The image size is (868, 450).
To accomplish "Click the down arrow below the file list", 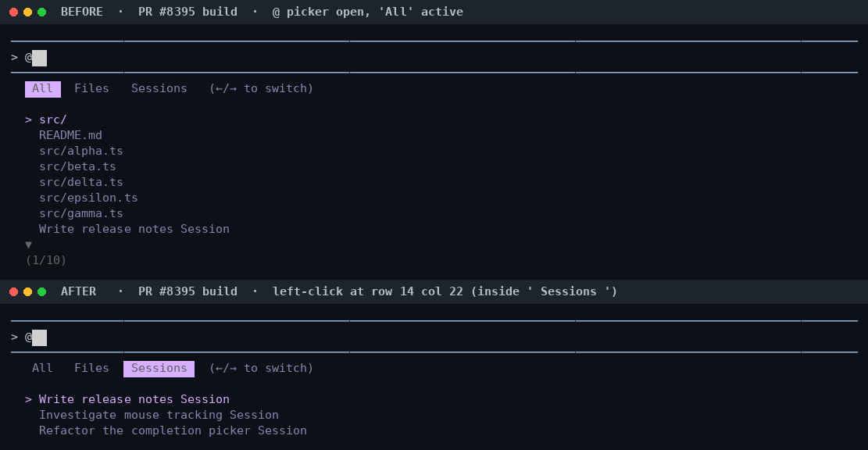I will (28, 245).
